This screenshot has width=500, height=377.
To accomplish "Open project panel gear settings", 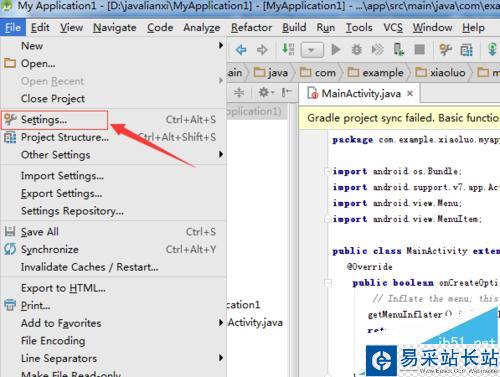I will [x=266, y=92].
